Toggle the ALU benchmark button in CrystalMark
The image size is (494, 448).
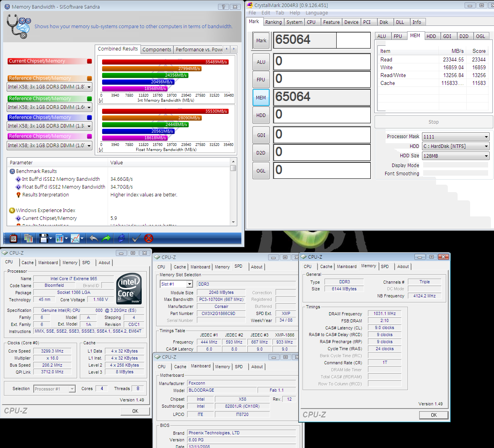(x=261, y=62)
